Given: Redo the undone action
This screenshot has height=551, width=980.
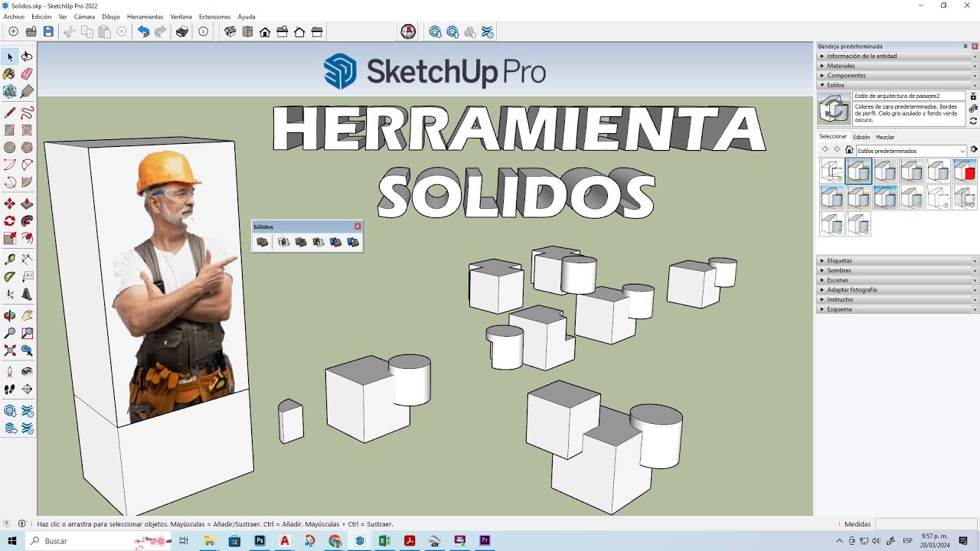Looking at the screenshot, I should pyautogui.click(x=160, y=31).
